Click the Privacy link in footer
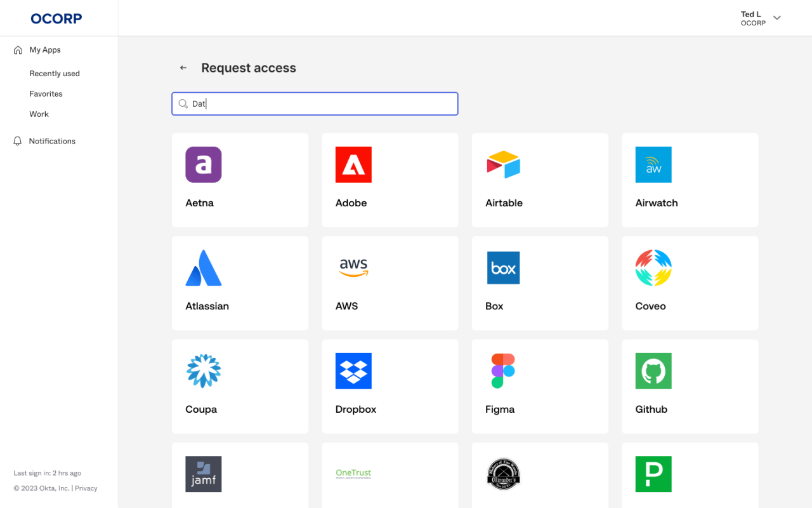The height and width of the screenshot is (508, 812). pyautogui.click(x=86, y=488)
